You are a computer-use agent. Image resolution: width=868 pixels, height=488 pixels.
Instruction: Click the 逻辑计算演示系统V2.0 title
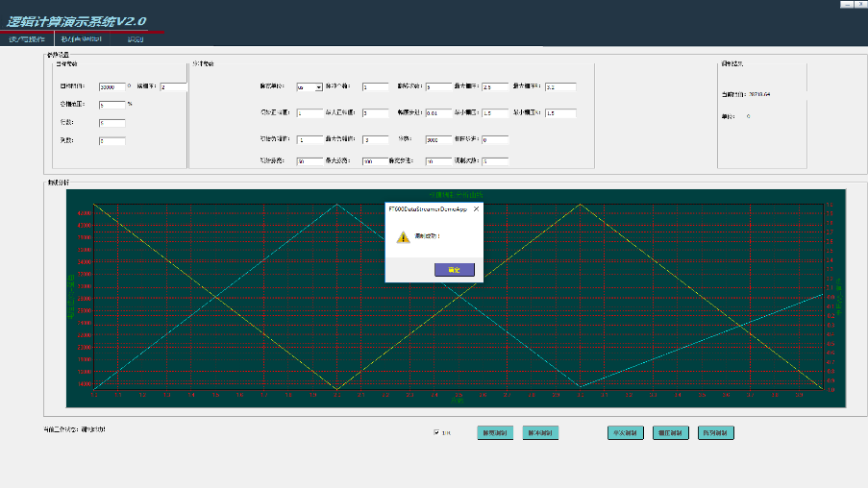(76, 21)
